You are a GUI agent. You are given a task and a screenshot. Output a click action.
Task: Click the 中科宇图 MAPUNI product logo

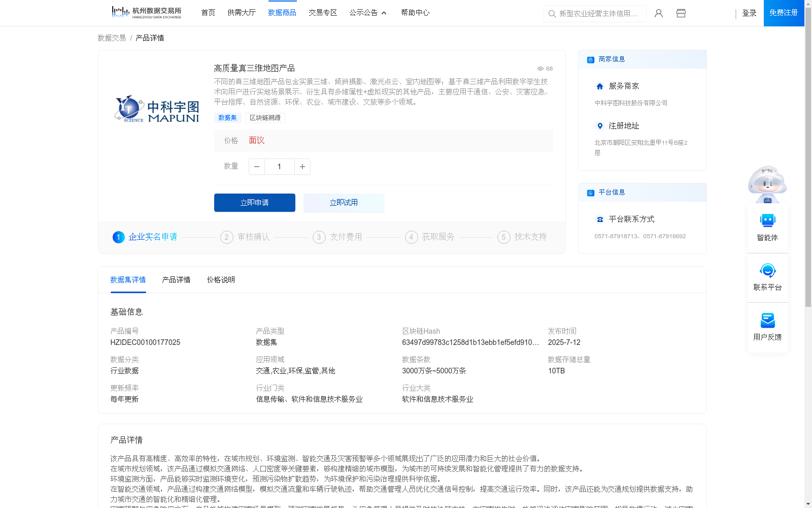(x=156, y=109)
